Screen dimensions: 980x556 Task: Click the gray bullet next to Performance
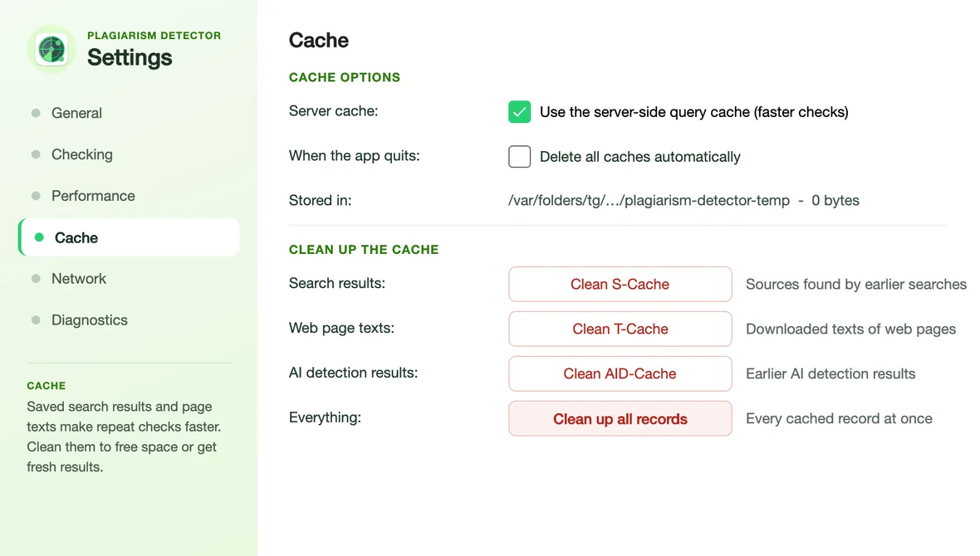tap(36, 196)
